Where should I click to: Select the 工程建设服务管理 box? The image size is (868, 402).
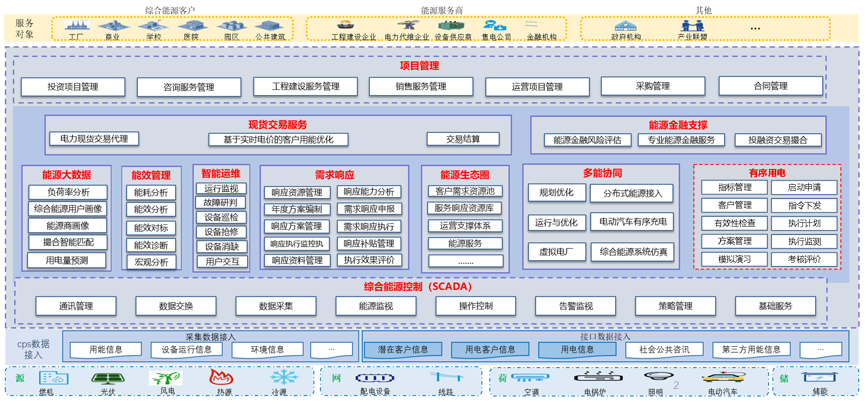(x=306, y=87)
